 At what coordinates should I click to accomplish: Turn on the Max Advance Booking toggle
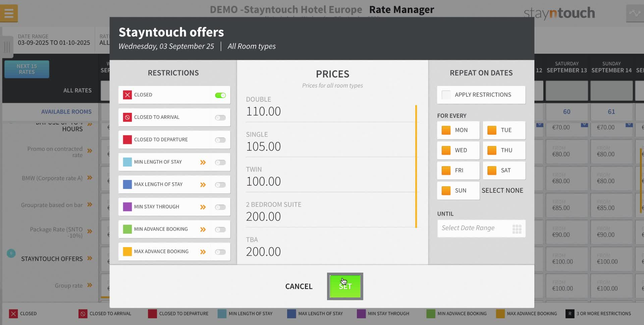point(220,252)
